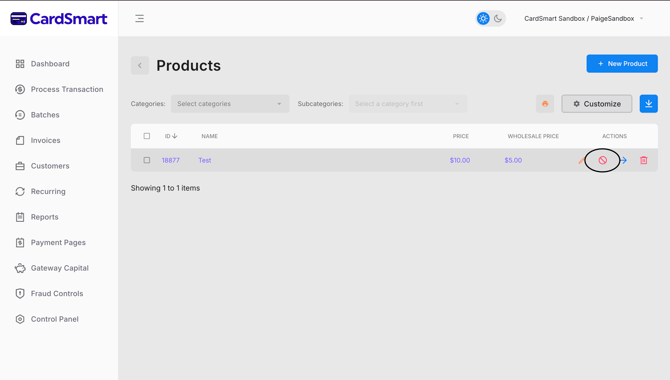Sort by the ID column header
The image size is (670, 380).
click(x=171, y=136)
